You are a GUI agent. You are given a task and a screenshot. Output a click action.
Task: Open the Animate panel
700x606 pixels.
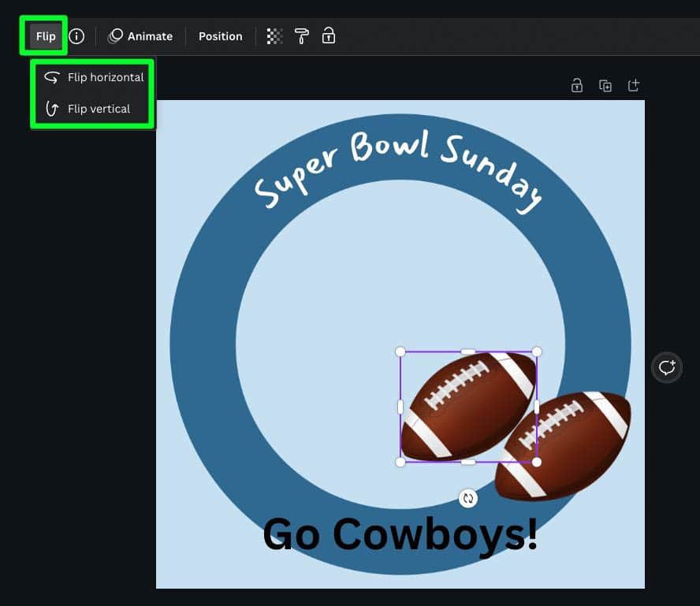click(140, 36)
